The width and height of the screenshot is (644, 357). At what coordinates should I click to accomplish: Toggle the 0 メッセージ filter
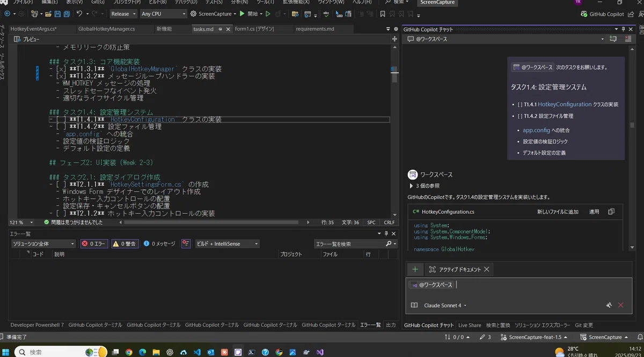tap(159, 244)
